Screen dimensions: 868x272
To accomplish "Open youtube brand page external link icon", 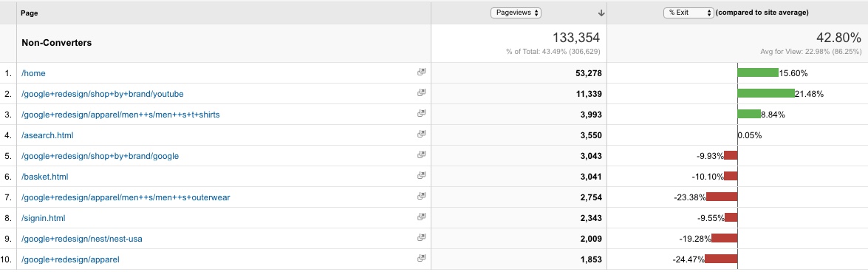I will 421,94.
